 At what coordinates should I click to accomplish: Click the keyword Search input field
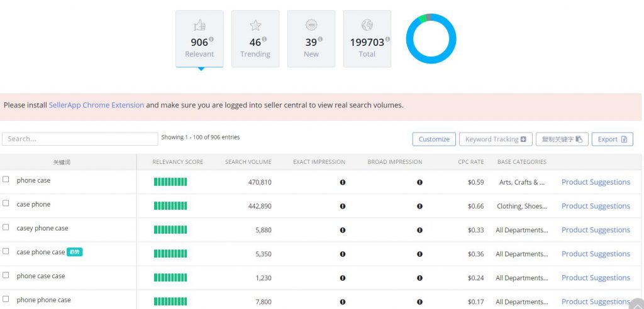click(80, 139)
